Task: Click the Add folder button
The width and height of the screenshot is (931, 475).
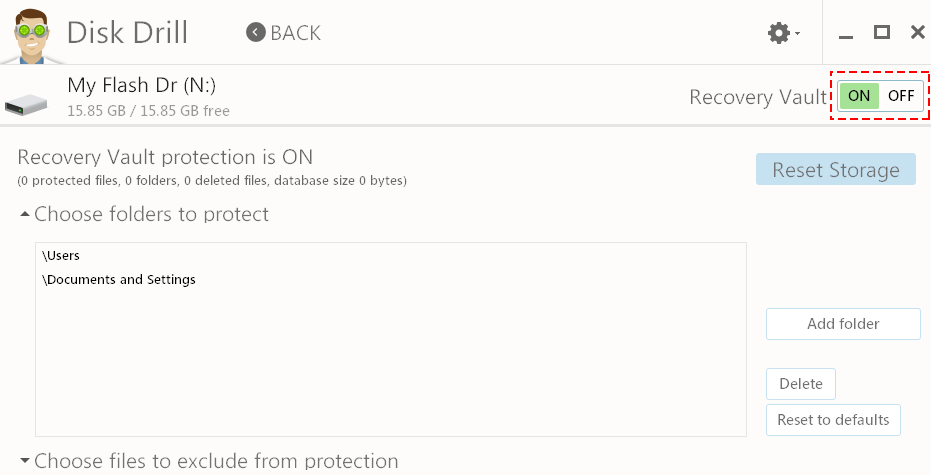Action: tap(843, 324)
